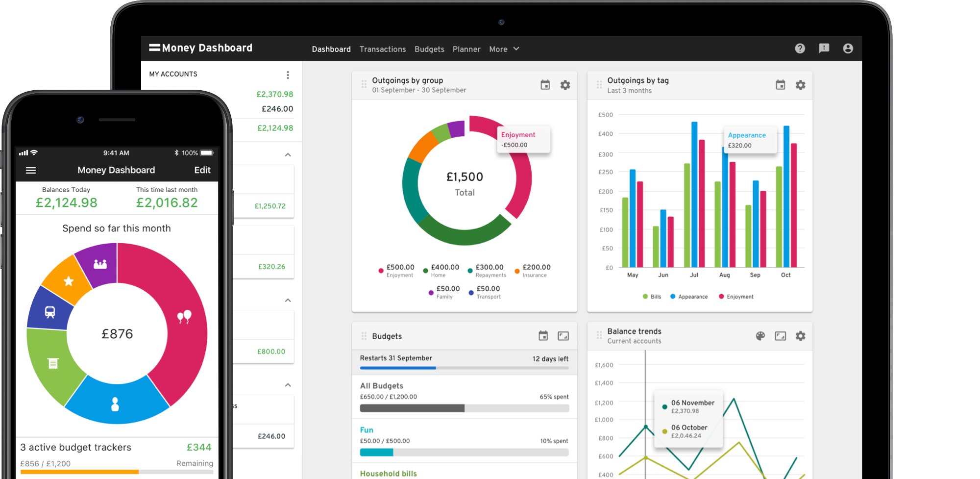This screenshot has width=980, height=479.
Task: Tap £344 remaining on phone
Action: point(199,447)
